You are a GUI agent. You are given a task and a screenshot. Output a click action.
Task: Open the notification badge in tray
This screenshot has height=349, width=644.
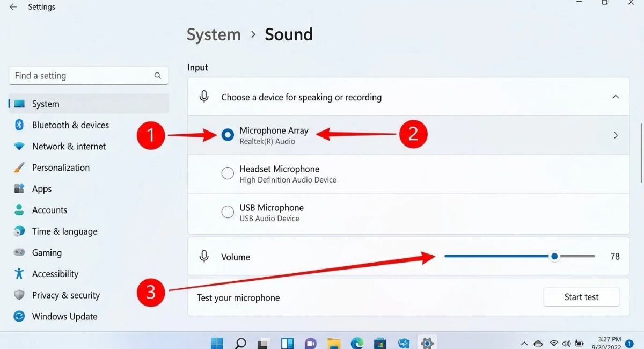(630, 343)
